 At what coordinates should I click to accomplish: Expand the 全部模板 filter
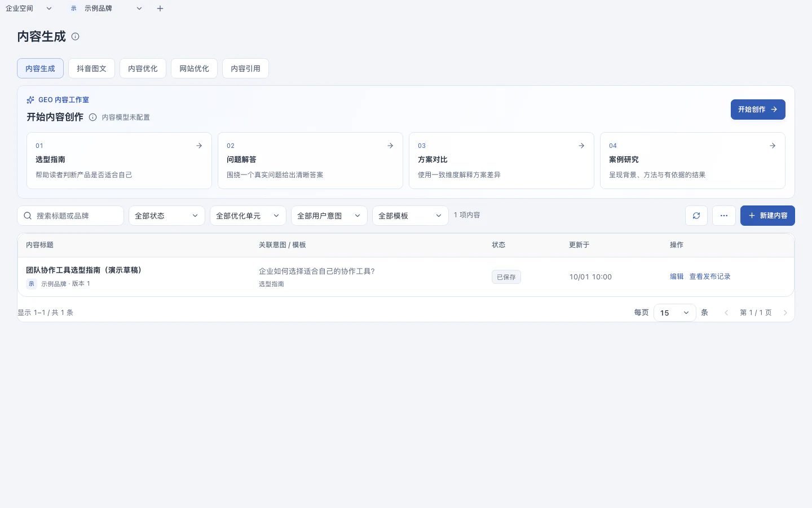[x=411, y=216]
